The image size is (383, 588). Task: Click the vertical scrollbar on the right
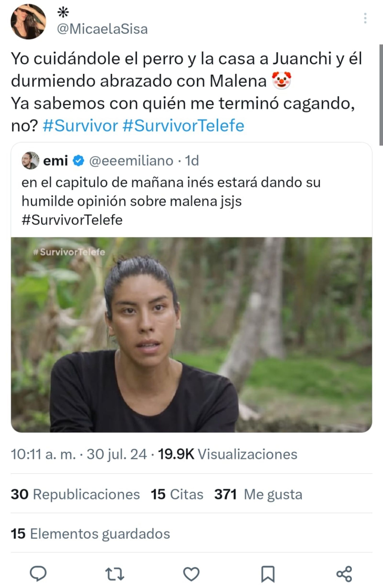click(x=381, y=95)
